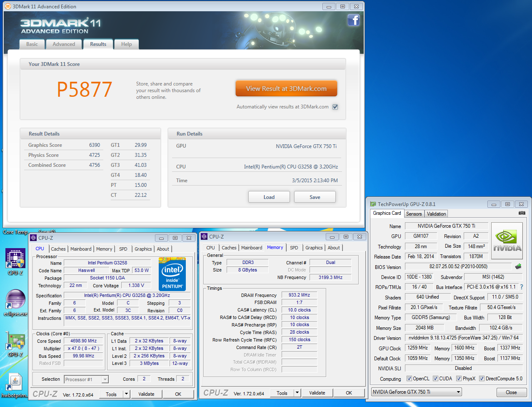This screenshot has width=532, height=407.
Task: Open the hwbotprime desktop shortcut
Action: pos(15,385)
